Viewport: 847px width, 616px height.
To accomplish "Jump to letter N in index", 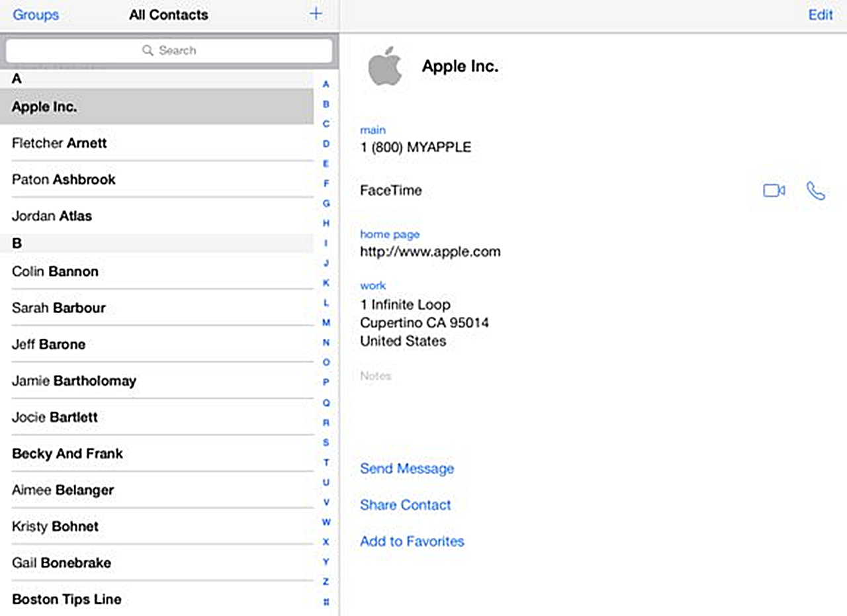I will [326, 343].
